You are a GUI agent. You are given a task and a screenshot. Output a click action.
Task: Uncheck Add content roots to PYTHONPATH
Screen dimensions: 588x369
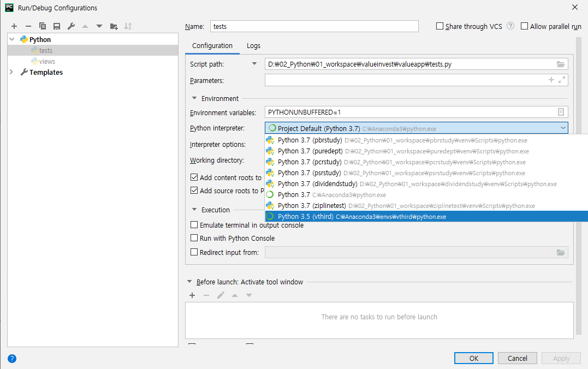[x=194, y=177]
